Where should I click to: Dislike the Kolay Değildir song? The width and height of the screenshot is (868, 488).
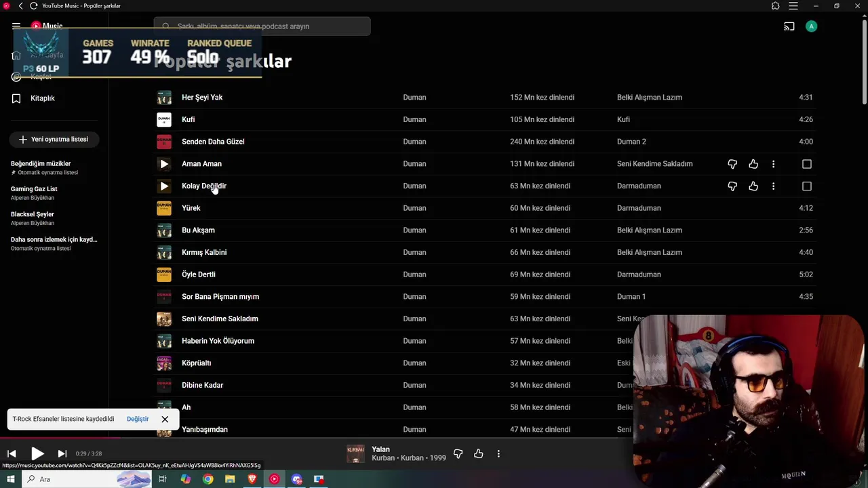[x=732, y=186]
